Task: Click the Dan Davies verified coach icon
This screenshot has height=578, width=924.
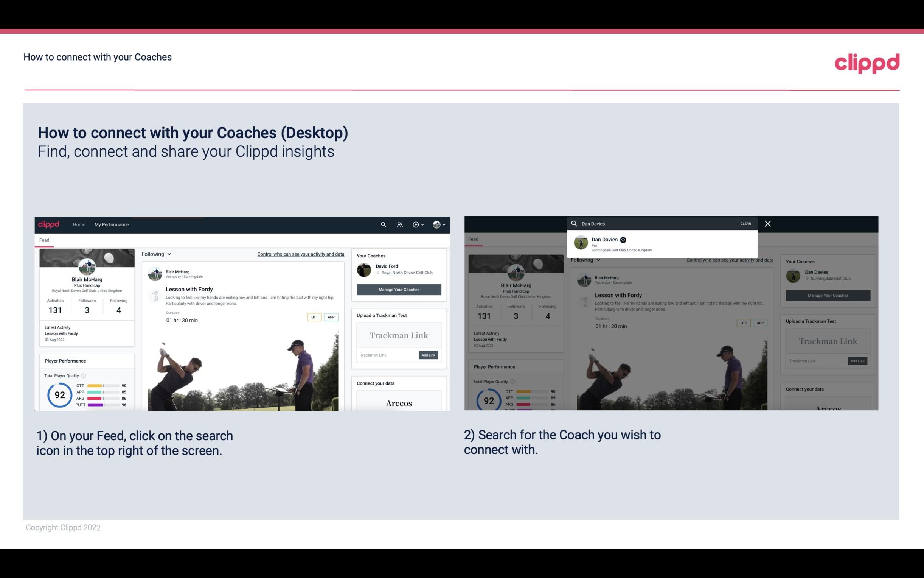Action: [x=623, y=240]
